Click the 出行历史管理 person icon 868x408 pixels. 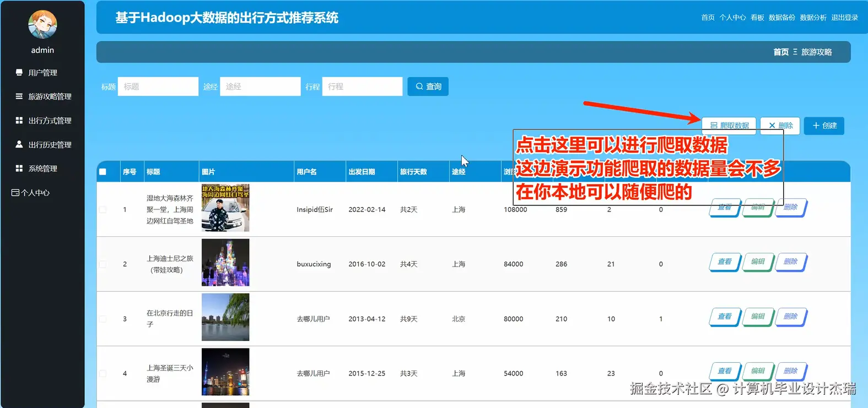point(19,144)
